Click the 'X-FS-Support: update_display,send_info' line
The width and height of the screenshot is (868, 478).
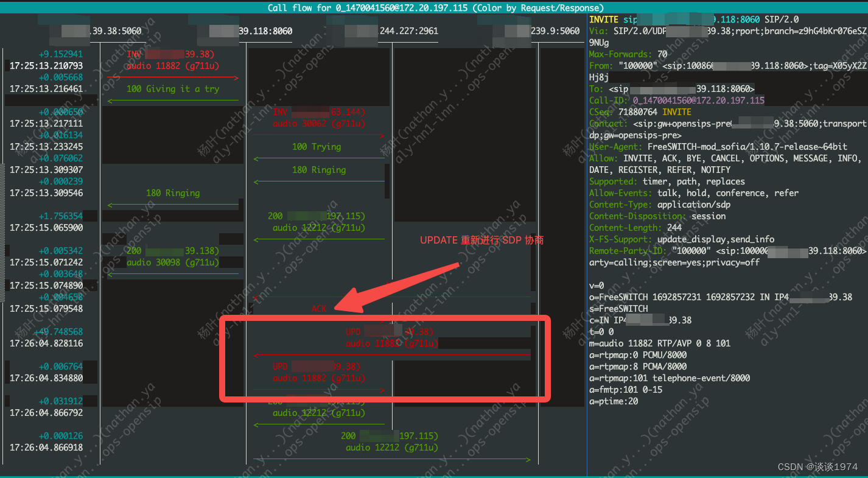pyautogui.click(x=682, y=239)
